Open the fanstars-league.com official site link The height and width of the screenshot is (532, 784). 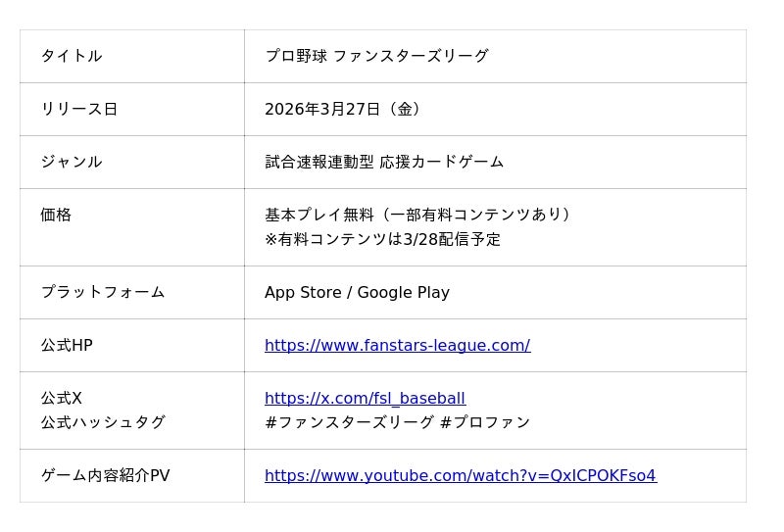397,345
